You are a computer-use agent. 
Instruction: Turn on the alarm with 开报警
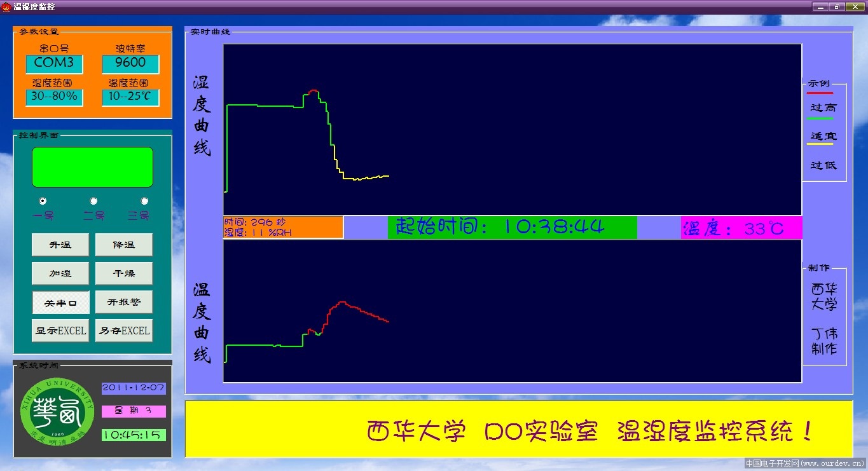(x=124, y=303)
